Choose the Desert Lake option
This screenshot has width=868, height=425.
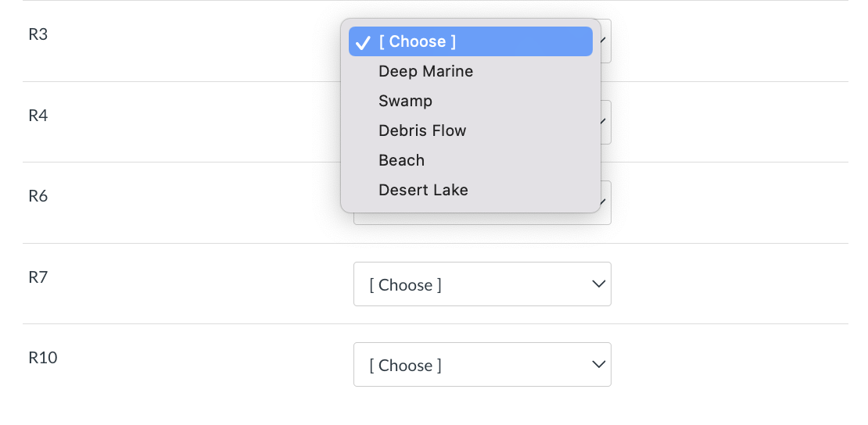[423, 190]
